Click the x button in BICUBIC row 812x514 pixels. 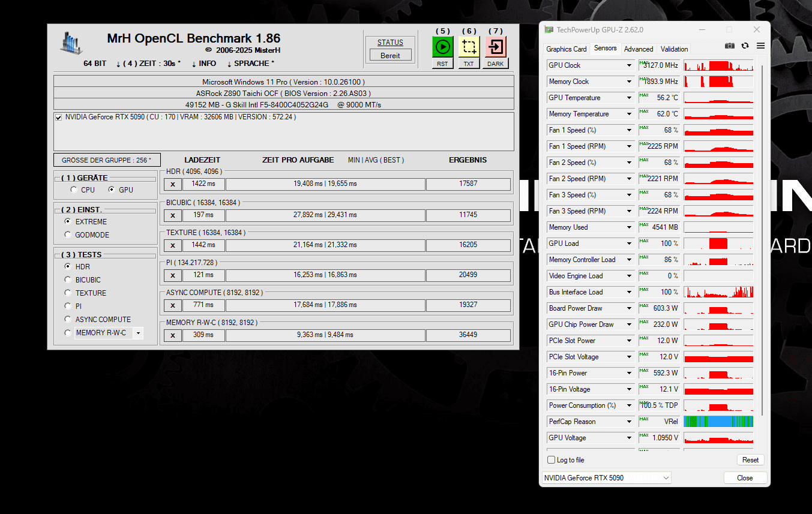[173, 215]
